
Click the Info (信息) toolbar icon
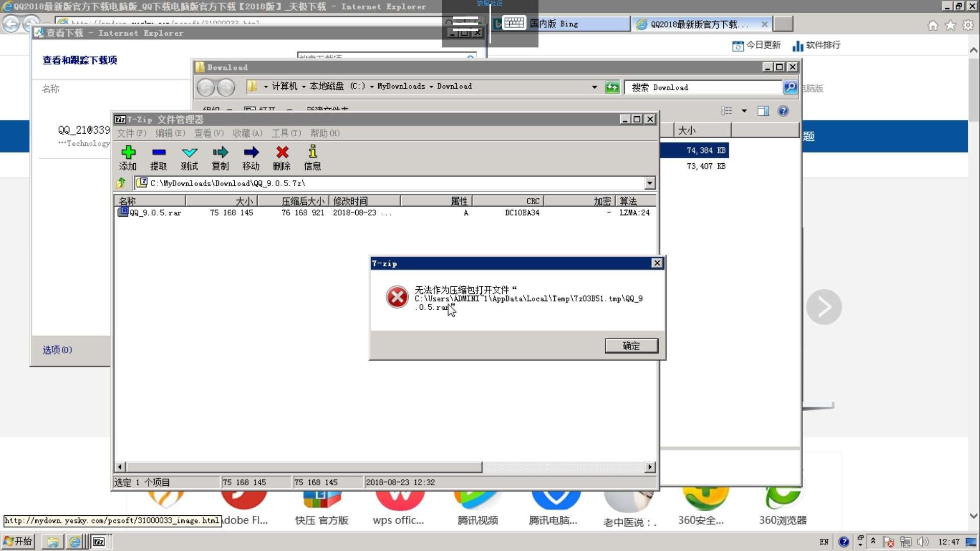tap(312, 153)
